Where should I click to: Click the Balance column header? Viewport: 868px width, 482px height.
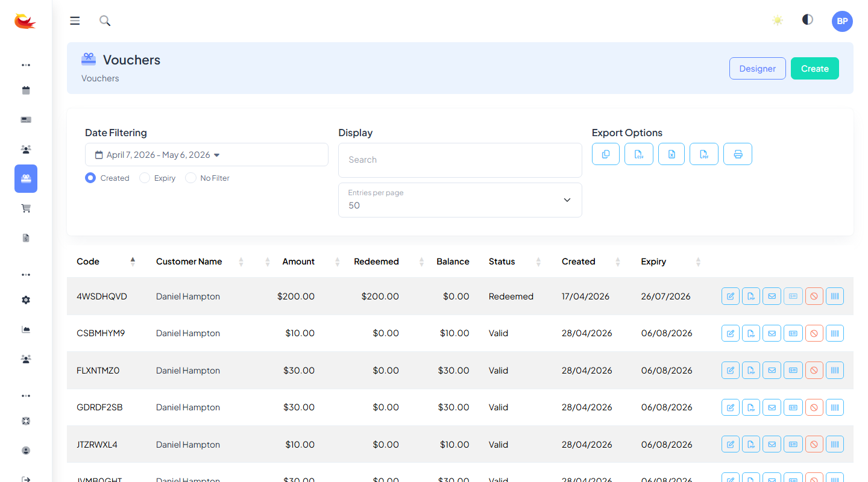453,261
